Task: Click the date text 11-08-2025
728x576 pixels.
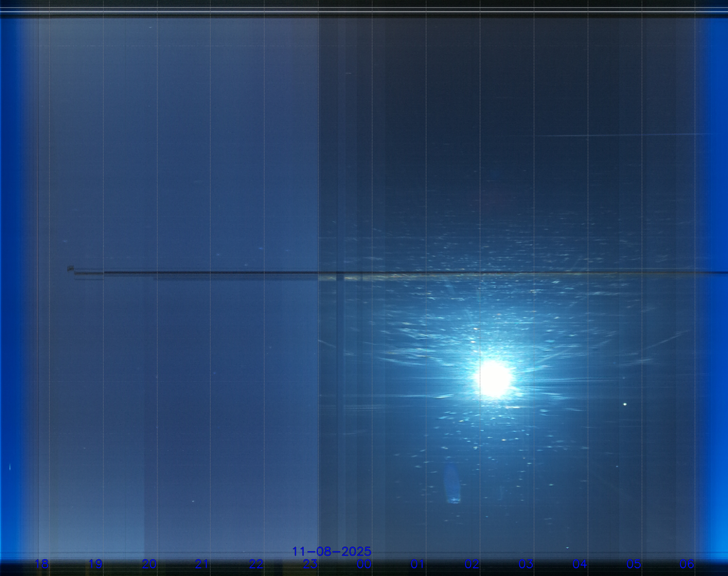Action: (x=332, y=552)
